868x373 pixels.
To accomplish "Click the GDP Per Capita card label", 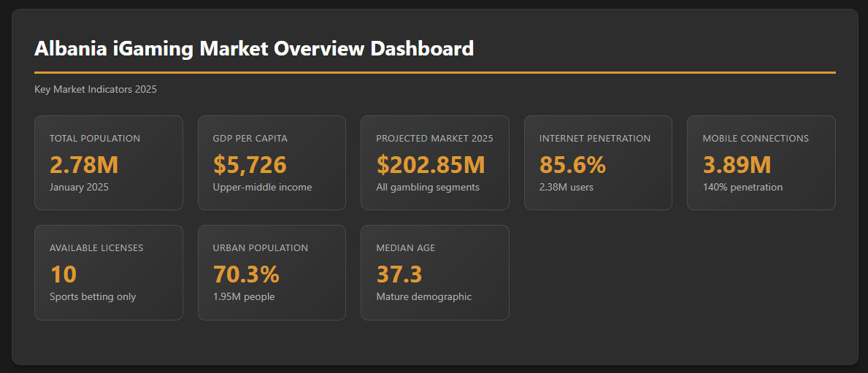I will 250,139.
